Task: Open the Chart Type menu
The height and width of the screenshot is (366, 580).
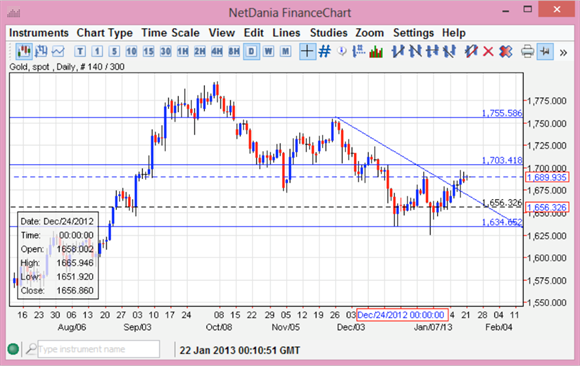Action: click(x=105, y=33)
